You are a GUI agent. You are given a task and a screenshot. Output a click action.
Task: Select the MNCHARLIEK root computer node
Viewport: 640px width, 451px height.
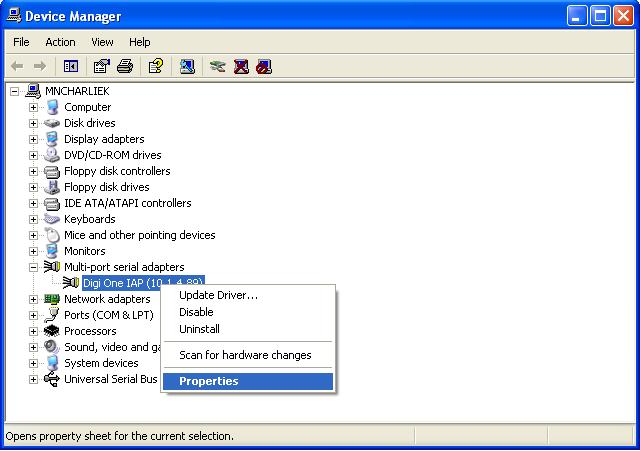coord(77,91)
